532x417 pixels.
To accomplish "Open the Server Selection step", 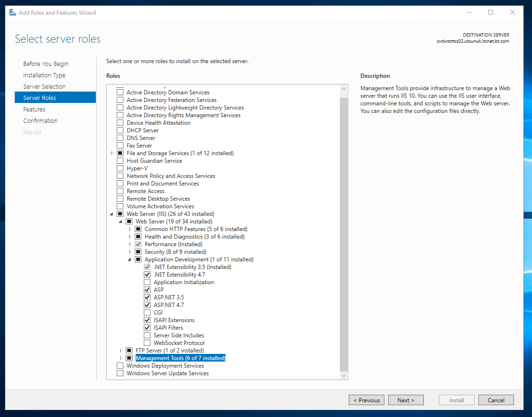I will 45,86.
